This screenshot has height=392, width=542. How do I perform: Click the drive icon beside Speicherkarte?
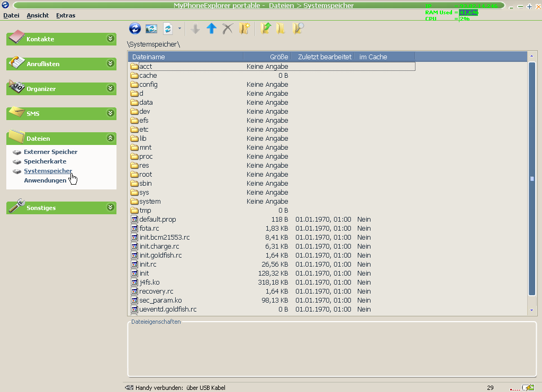point(17,162)
